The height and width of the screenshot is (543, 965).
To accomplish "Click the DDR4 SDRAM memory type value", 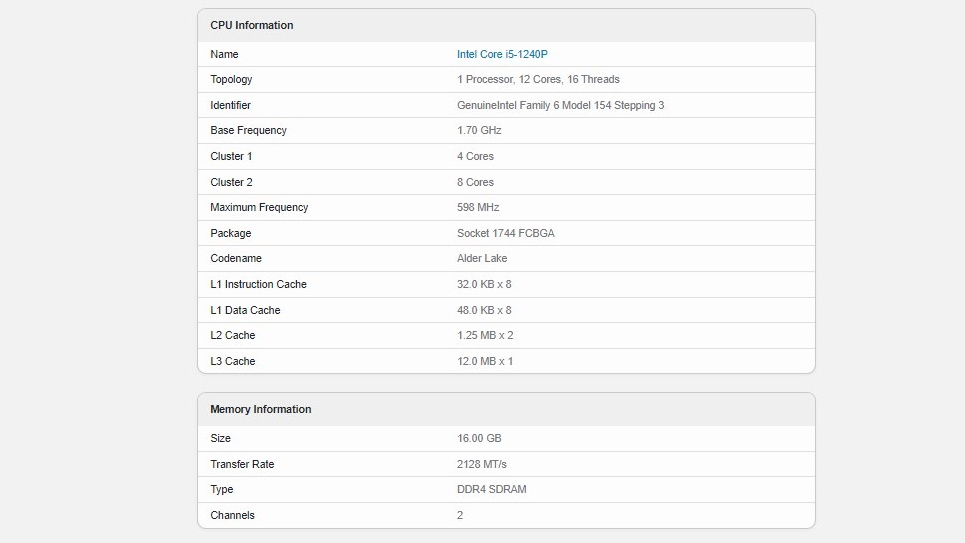I will [491, 489].
